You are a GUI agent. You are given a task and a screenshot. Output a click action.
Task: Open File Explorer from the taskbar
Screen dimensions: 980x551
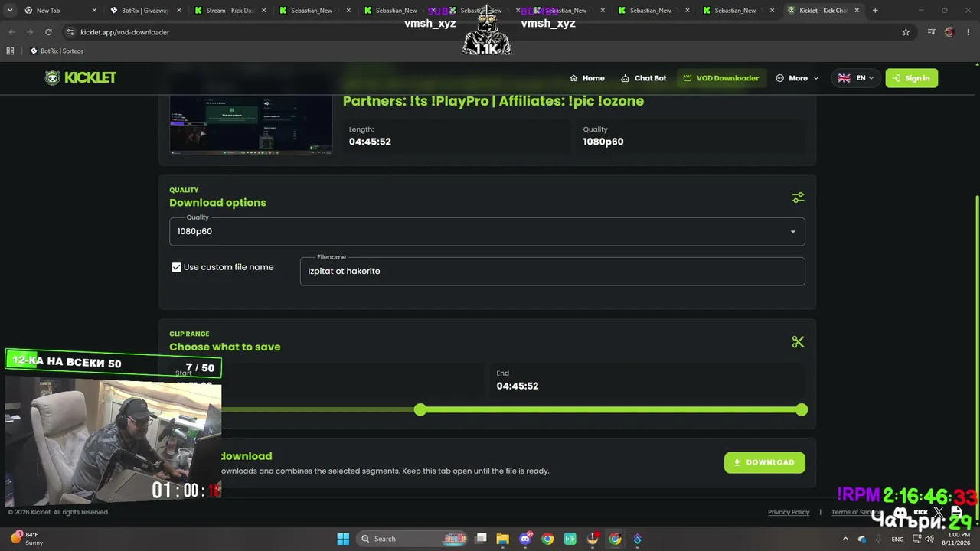point(503,539)
